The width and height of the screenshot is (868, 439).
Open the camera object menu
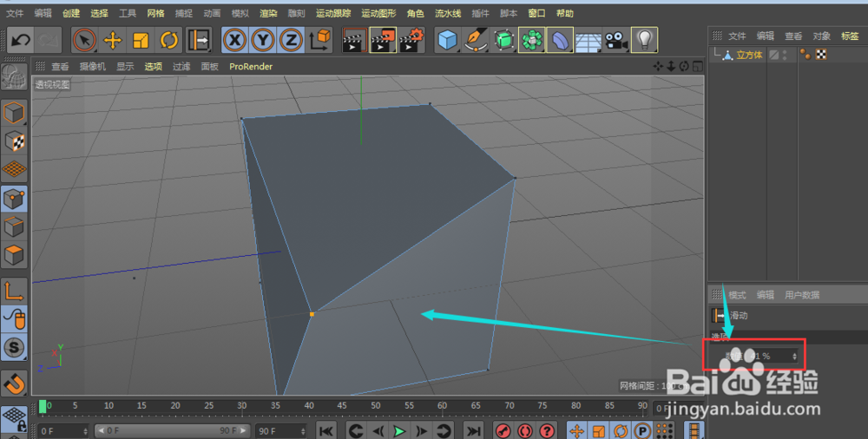coord(615,40)
